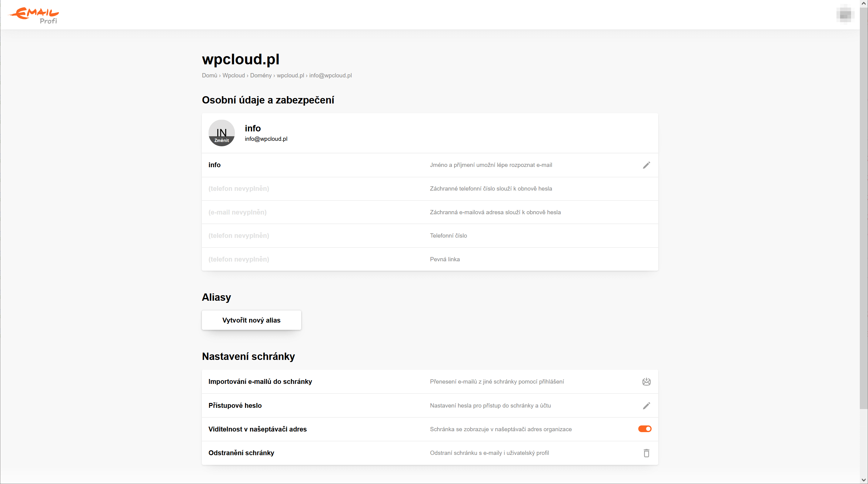The width and height of the screenshot is (868, 484).
Task: Open the Email Profi logo home
Action: tap(34, 15)
